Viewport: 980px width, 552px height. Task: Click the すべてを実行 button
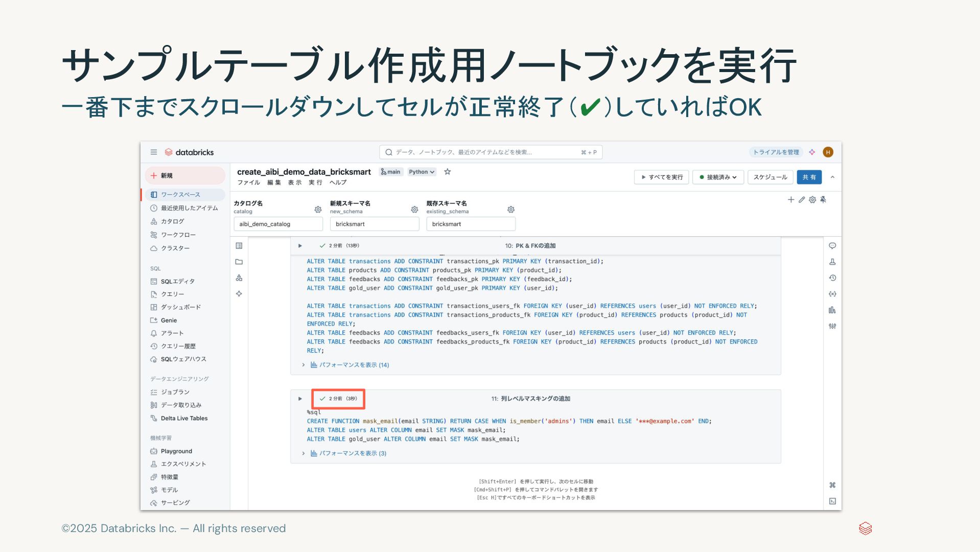coord(662,177)
